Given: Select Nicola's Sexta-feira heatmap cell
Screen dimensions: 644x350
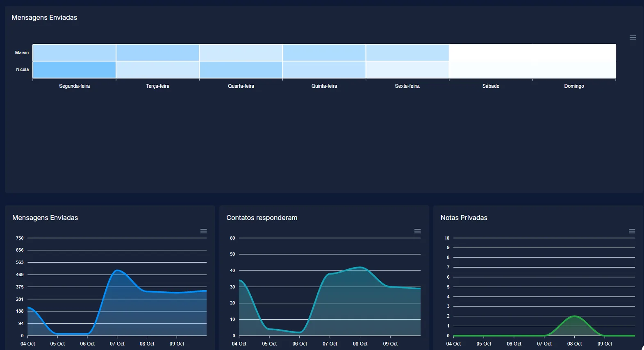Looking at the screenshot, I should (x=407, y=70).
